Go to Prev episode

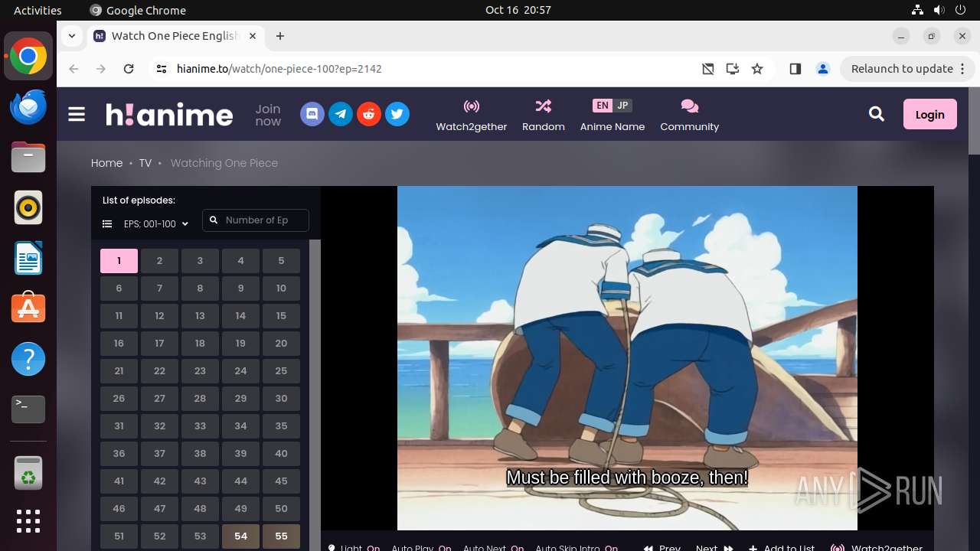(662, 548)
